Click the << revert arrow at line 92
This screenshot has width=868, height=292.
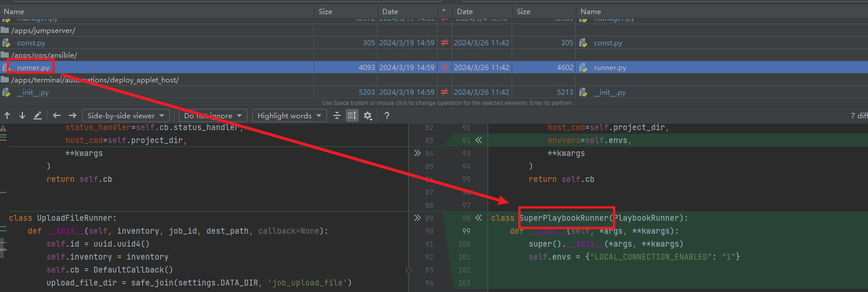pyautogui.click(x=479, y=141)
